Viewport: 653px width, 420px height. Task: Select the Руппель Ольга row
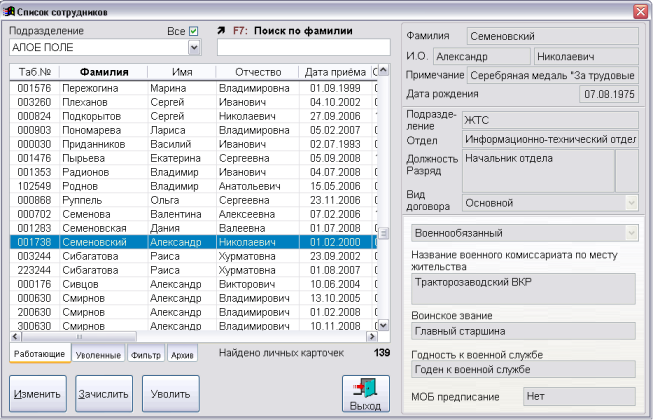click(194, 200)
